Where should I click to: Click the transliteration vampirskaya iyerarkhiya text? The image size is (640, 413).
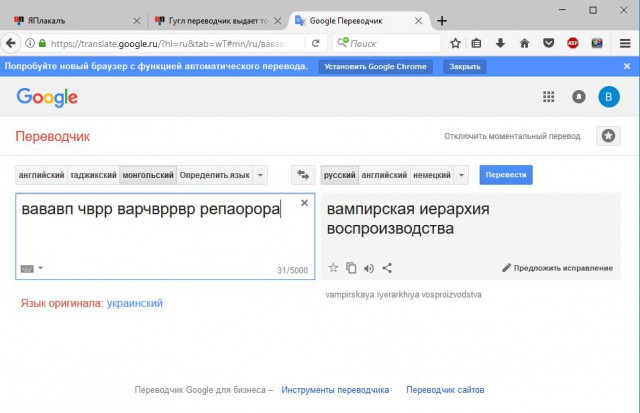coord(403,294)
